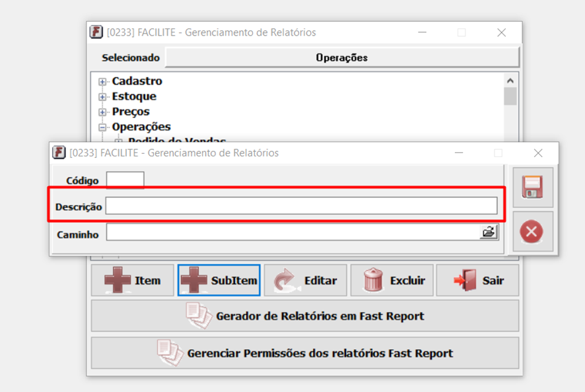Minimize the back Gerenciamento de Relatórios window
Screen dimensions: 585x392
click(423, 32)
